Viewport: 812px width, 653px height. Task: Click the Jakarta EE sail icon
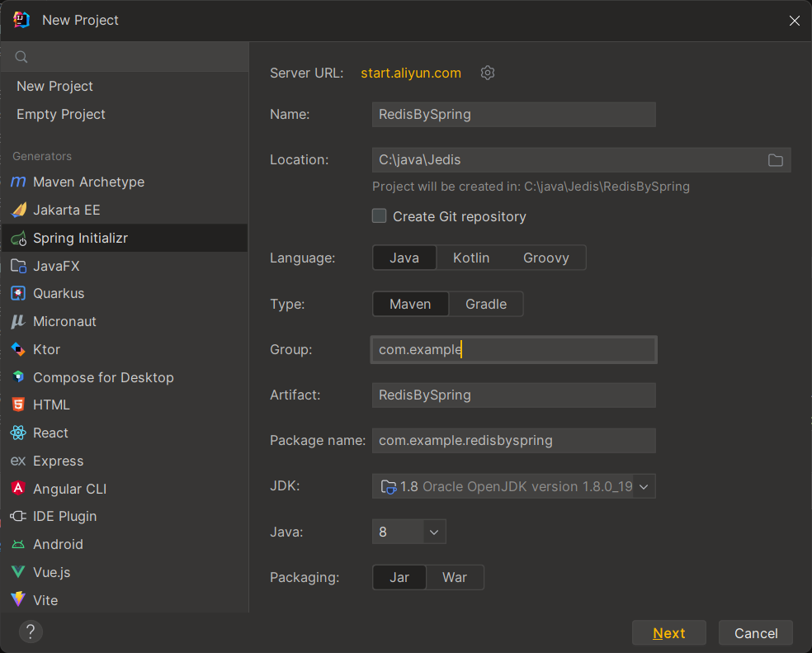[x=19, y=210]
